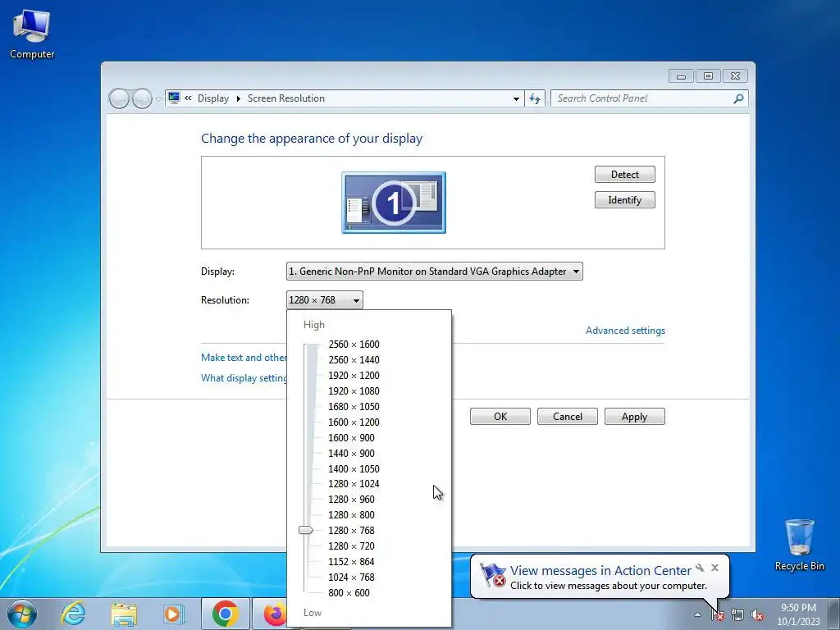Viewport: 840px width, 630px height.
Task: Click the Apply button
Action: (635, 417)
